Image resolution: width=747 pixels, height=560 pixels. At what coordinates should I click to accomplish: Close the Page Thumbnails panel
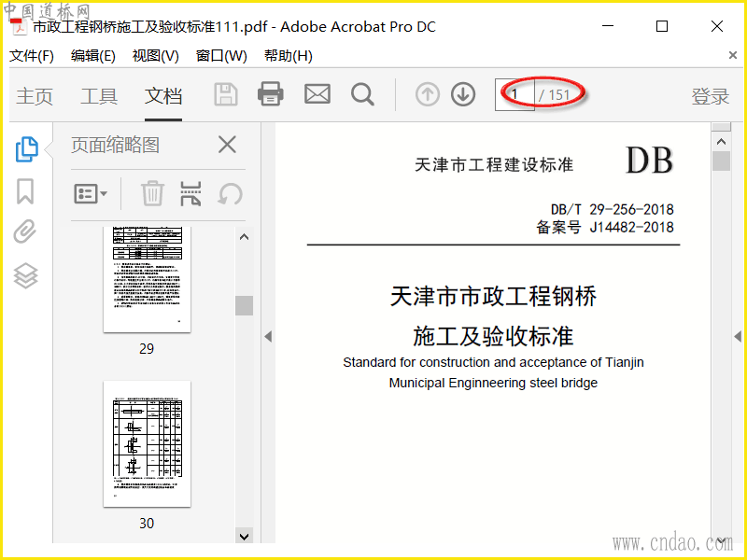click(x=227, y=145)
